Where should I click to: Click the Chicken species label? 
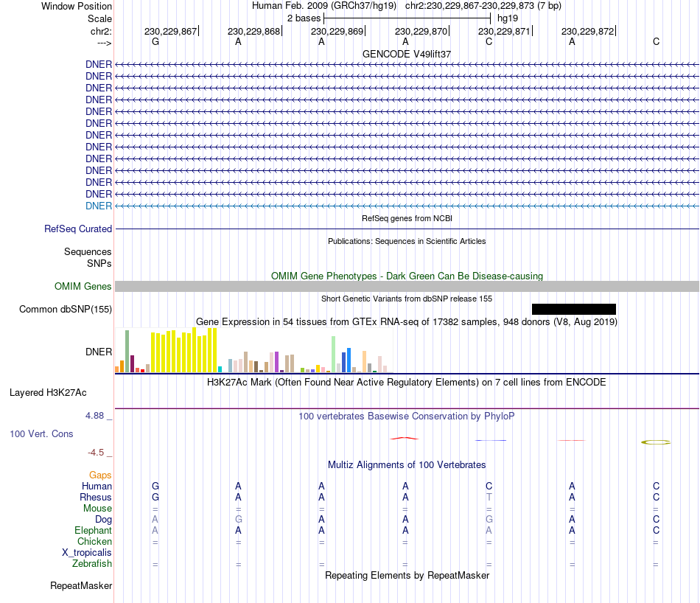click(94, 541)
